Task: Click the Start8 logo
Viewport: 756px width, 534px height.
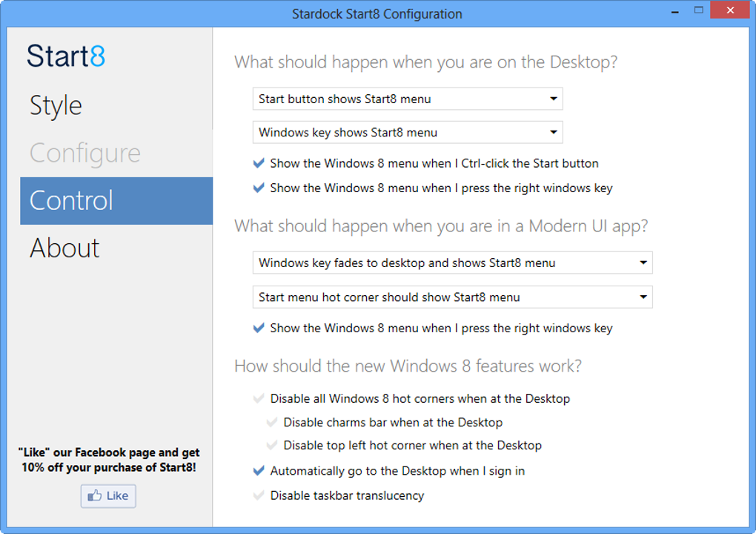Action: pos(65,56)
